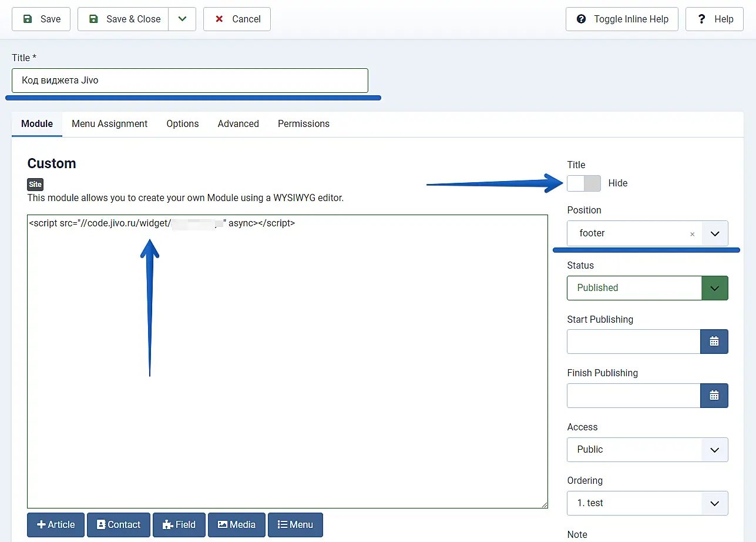Image resolution: width=756 pixels, height=542 pixels.
Task: Open Media insert dialog
Action: [x=236, y=525]
